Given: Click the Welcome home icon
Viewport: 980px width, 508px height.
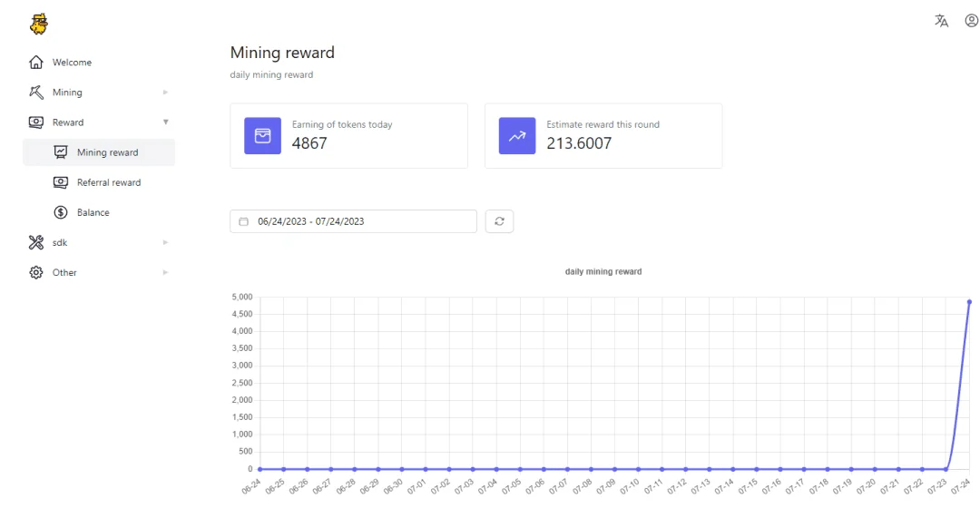Looking at the screenshot, I should [36, 62].
